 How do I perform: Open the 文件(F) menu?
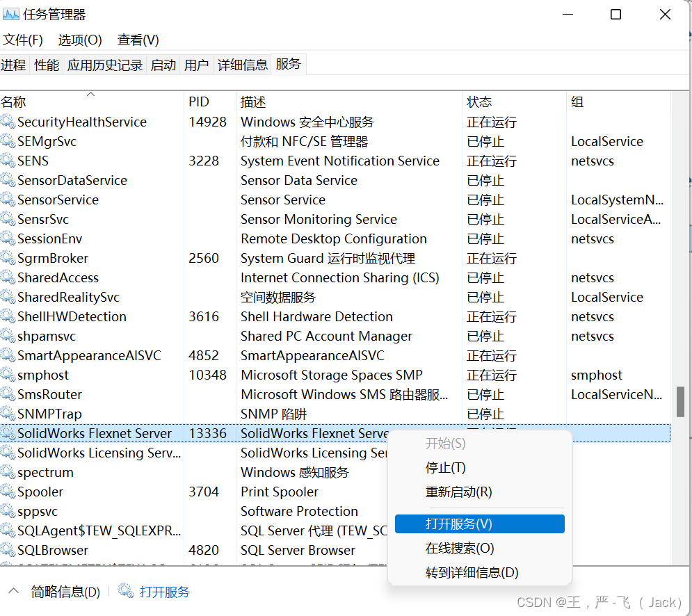coord(23,40)
